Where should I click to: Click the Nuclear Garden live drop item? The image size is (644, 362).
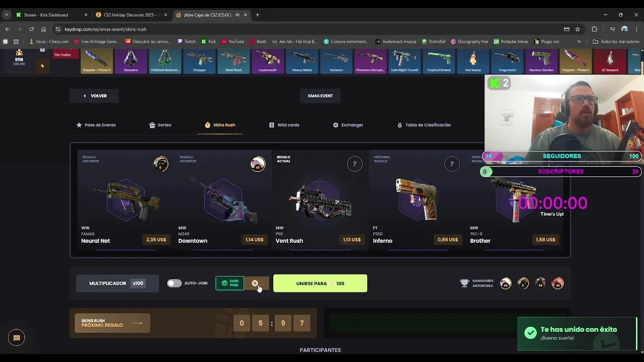(x=541, y=61)
